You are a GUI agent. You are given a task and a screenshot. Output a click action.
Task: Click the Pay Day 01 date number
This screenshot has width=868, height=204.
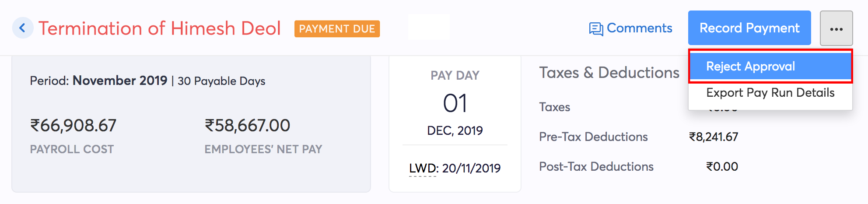pos(455,104)
